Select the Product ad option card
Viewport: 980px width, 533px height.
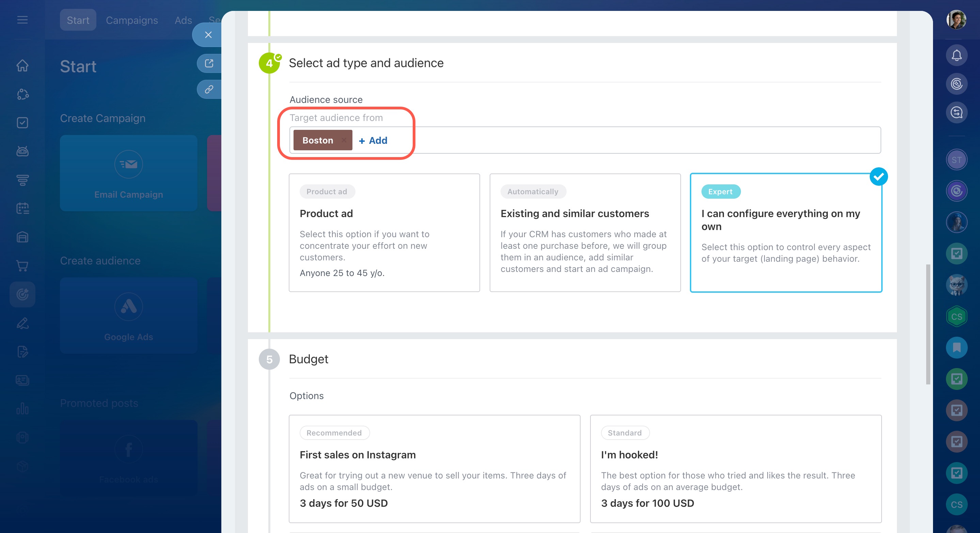click(384, 233)
